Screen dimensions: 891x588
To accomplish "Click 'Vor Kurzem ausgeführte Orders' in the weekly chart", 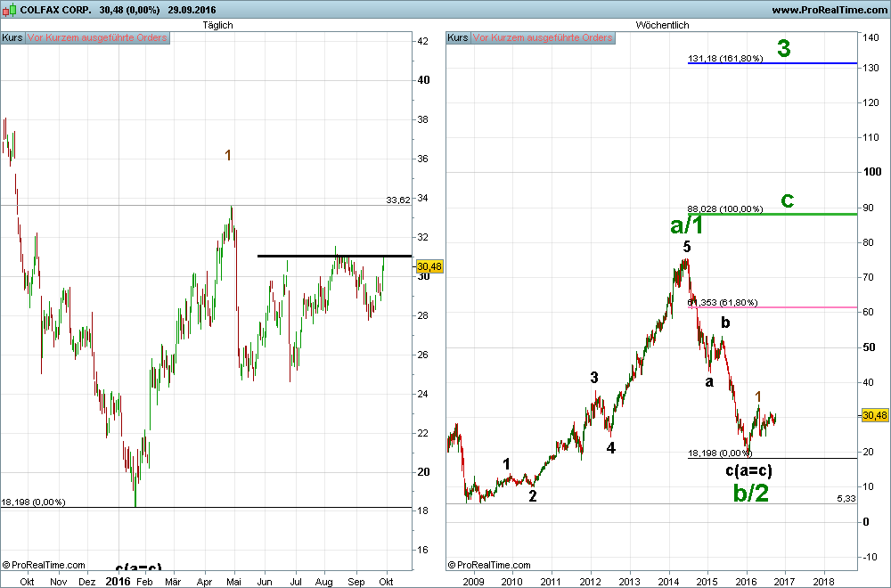I will click(543, 38).
